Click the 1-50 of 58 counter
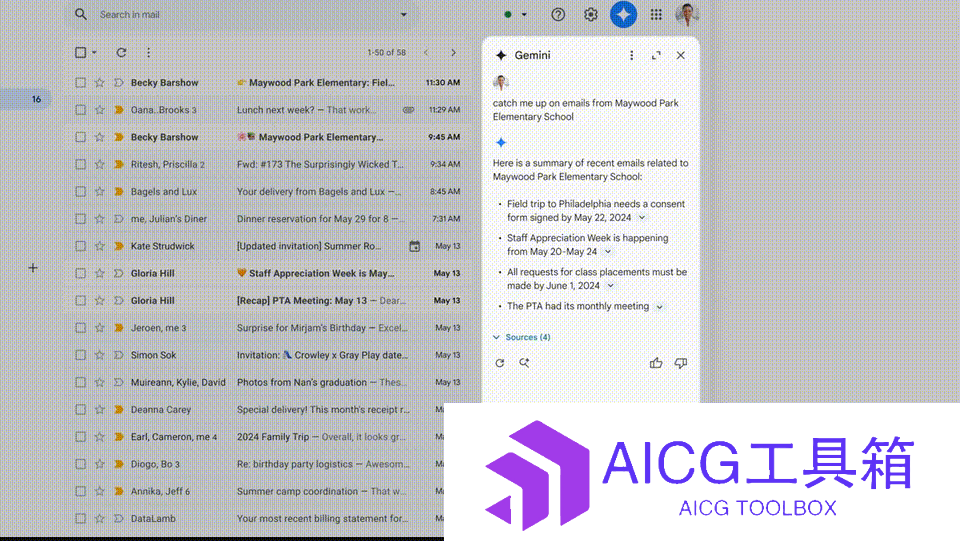Viewport: 960px width, 541px height. pyautogui.click(x=386, y=53)
